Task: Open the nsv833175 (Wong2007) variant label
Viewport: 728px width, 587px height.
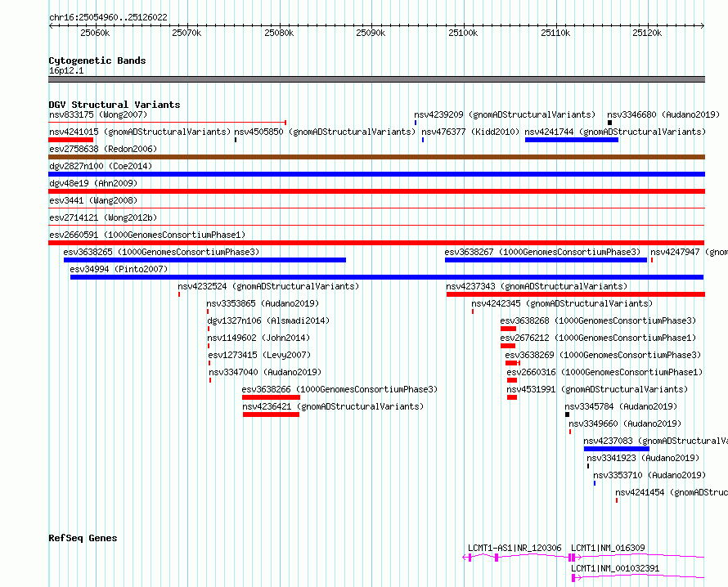Action: [x=98, y=114]
